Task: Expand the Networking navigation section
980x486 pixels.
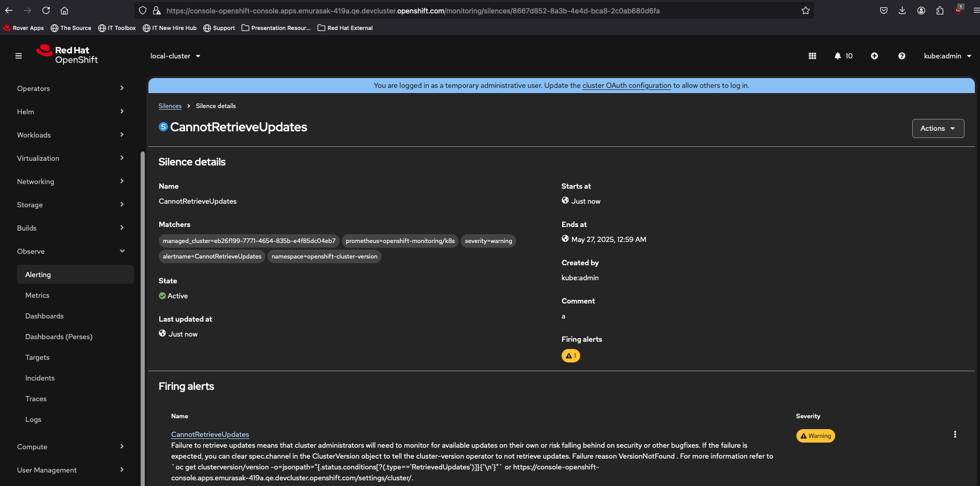Action: (70, 181)
